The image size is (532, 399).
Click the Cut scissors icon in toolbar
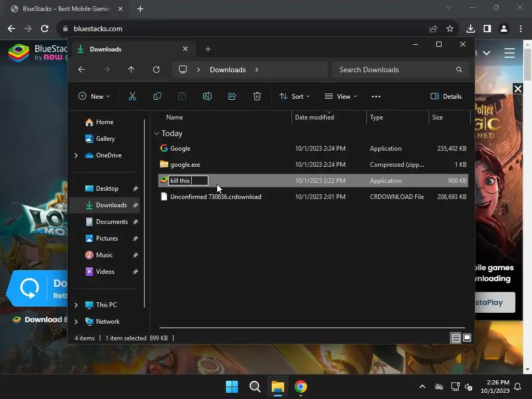click(132, 96)
